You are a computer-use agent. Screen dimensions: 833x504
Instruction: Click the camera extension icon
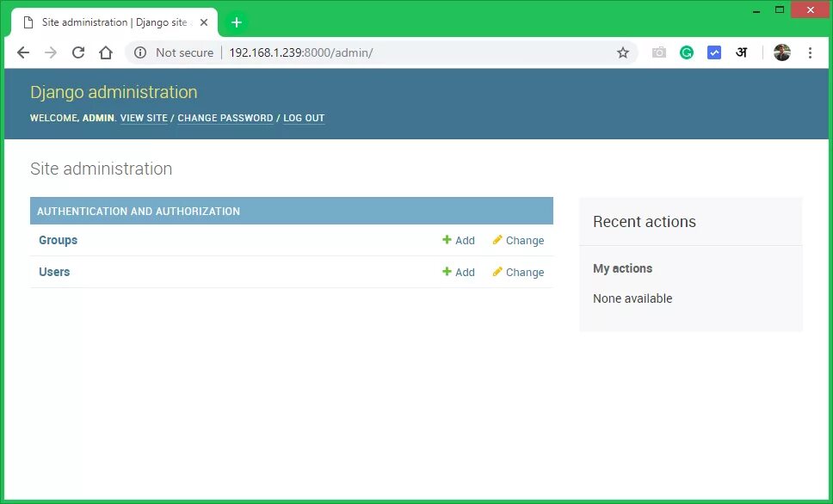(x=659, y=52)
